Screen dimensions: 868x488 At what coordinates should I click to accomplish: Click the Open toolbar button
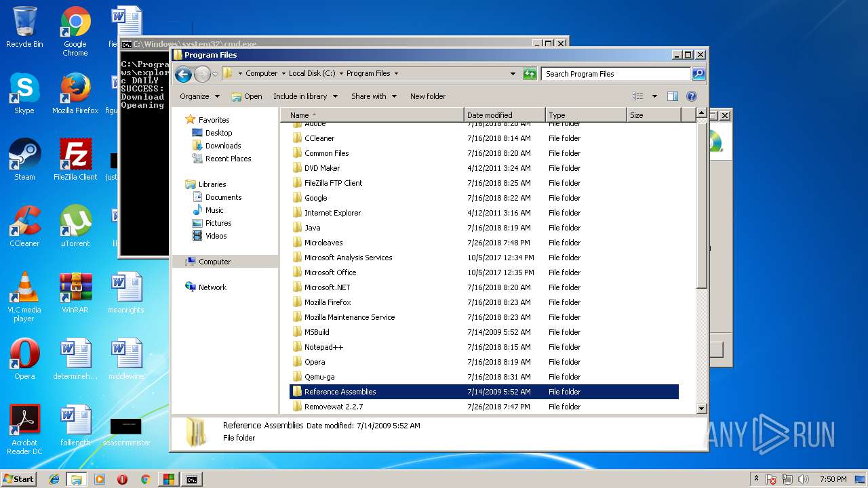click(247, 96)
